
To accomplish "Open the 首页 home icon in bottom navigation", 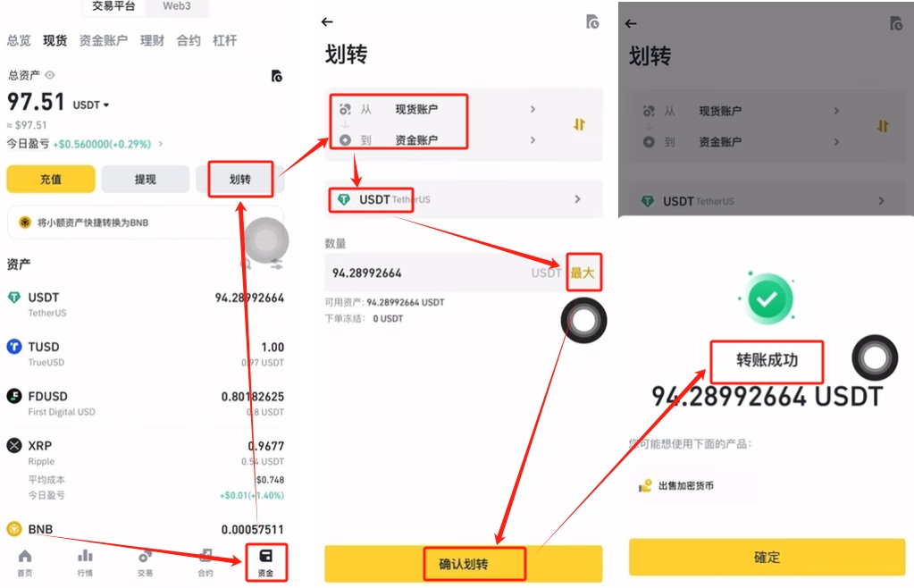I will point(25,556).
